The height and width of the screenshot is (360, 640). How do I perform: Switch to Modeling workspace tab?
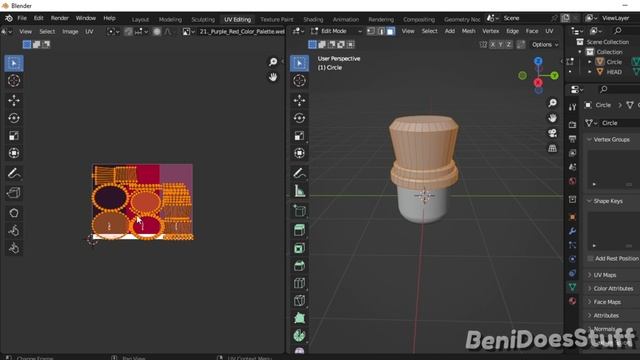coord(170,19)
